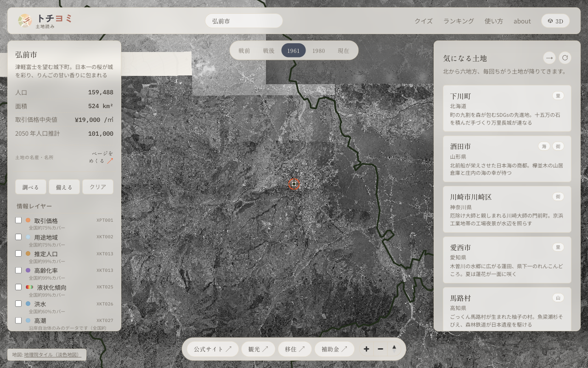
Task: Select the 酒田市 land card
Action: coord(507,159)
